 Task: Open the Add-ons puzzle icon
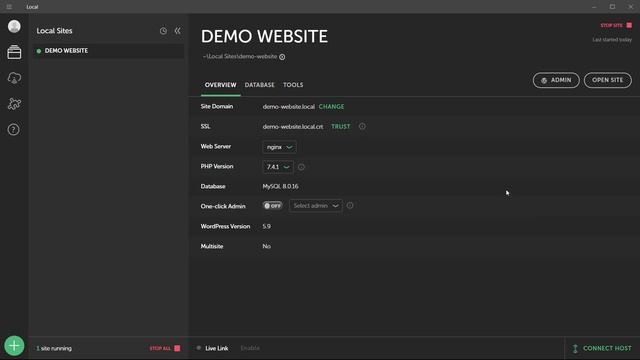coord(14,104)
